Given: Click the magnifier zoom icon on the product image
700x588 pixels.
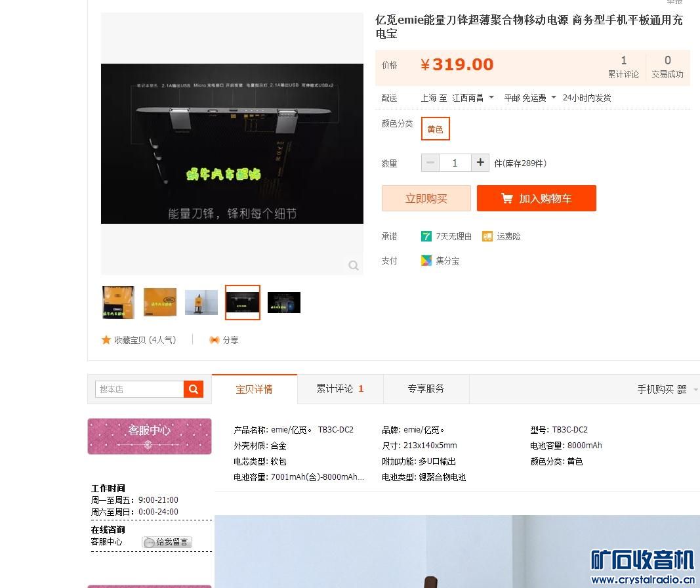Looking at the screenshot, I should coord(354,265).
